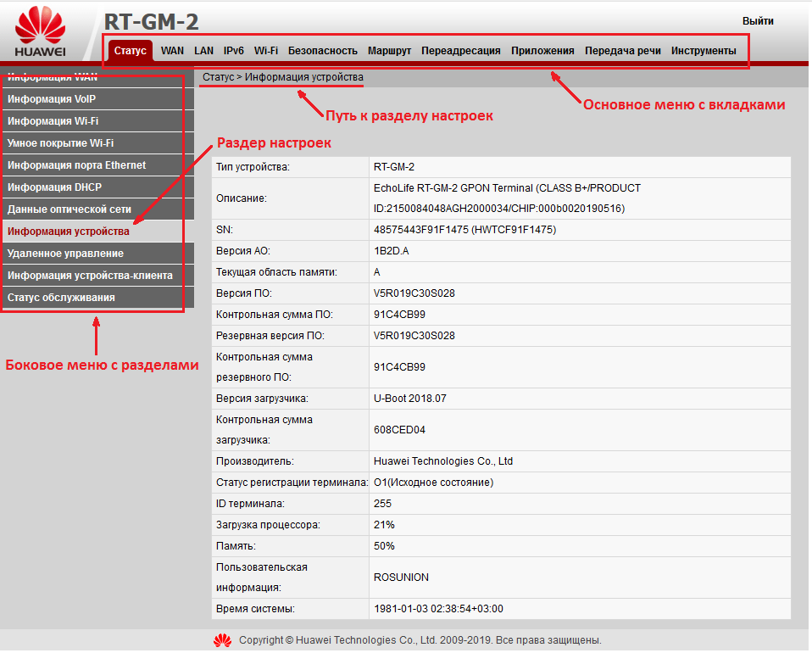Screen dimensions: 812x653
Task: Go to the Безопасность tab
Action: click(323, 51)
